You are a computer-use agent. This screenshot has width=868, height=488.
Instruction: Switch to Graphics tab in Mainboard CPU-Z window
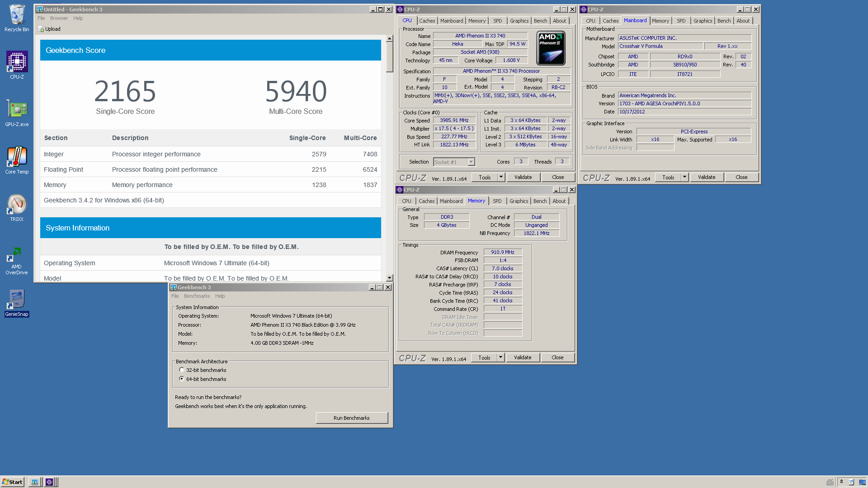pos(703,21)
